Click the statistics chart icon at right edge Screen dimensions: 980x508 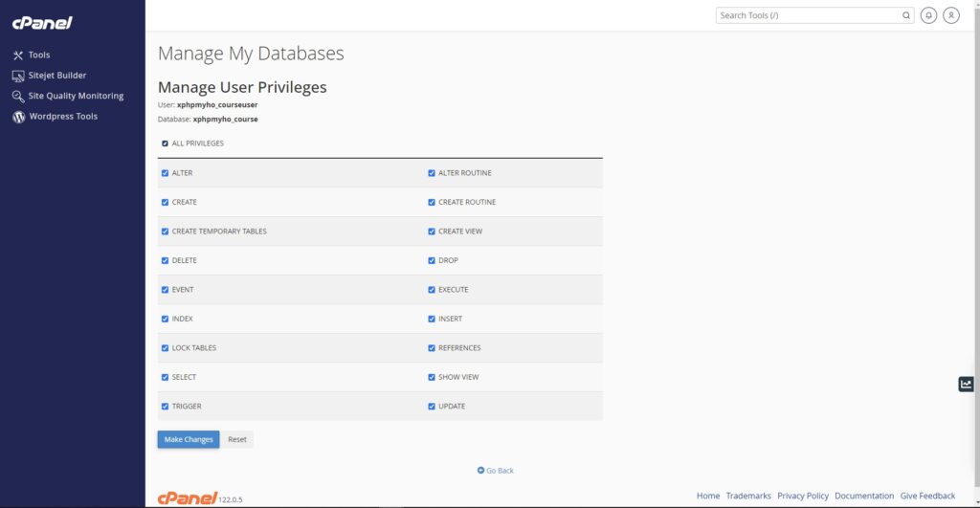click(x=967, y=384)
